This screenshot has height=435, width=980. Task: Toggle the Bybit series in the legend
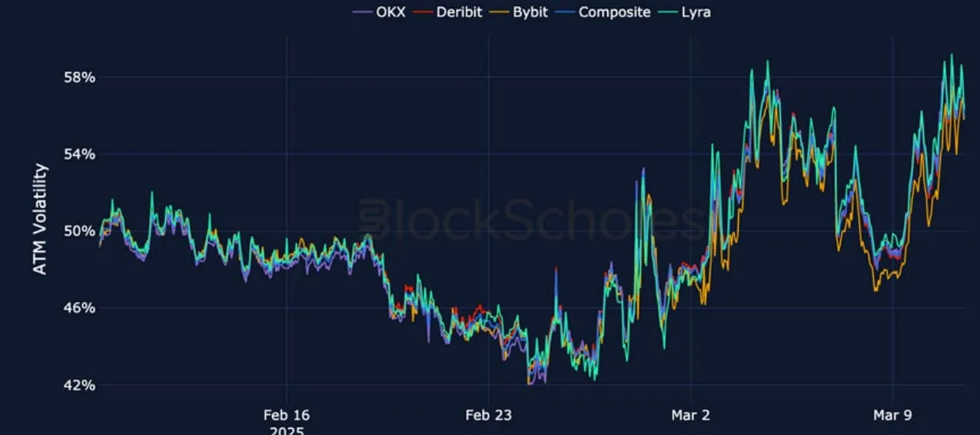point(517,12)
